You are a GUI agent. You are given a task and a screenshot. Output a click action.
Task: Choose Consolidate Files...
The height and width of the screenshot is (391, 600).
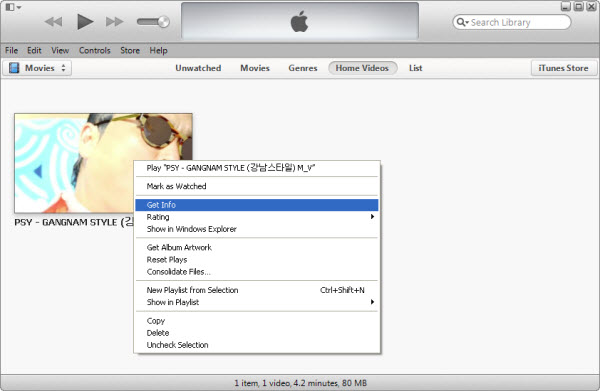(257, 272)
